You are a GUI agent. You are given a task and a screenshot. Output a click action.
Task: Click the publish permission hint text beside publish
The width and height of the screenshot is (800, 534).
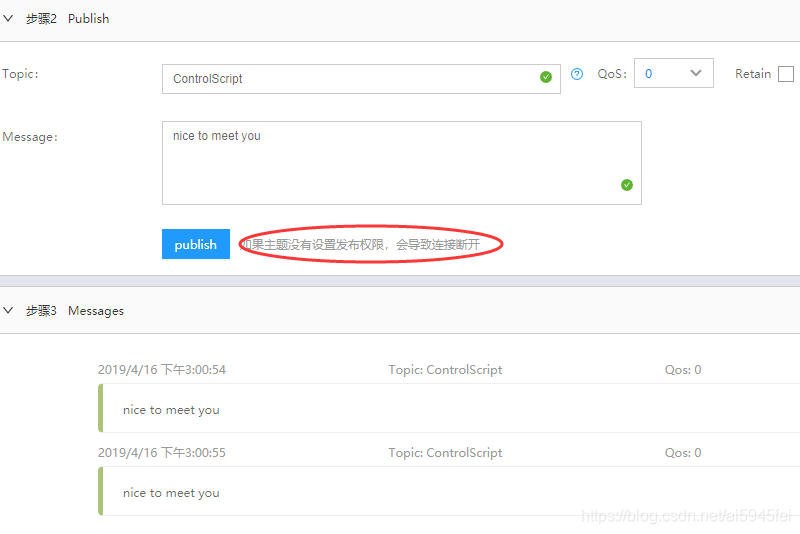[x=360, y=245]
